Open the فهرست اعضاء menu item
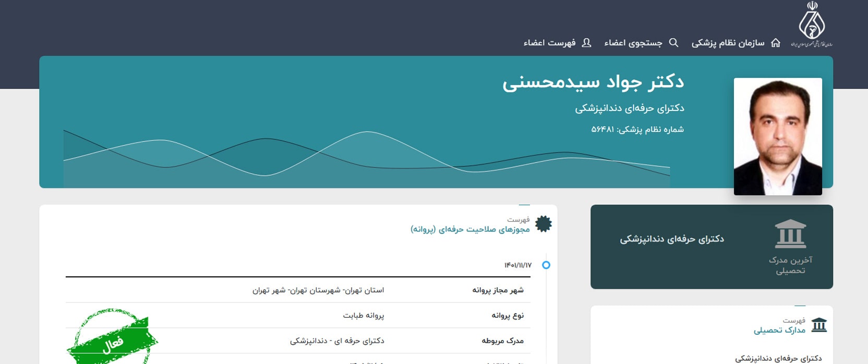 [x=550, y=43]
